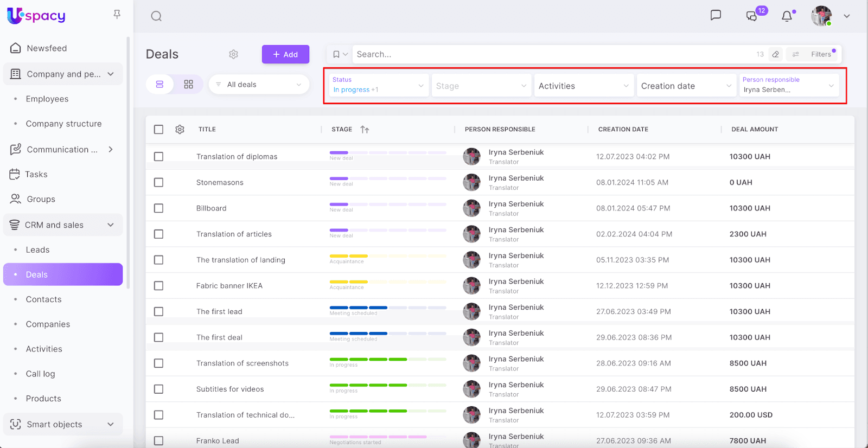
Task: Open the All deals pipeline dropdown
Action: click(259, 85)
